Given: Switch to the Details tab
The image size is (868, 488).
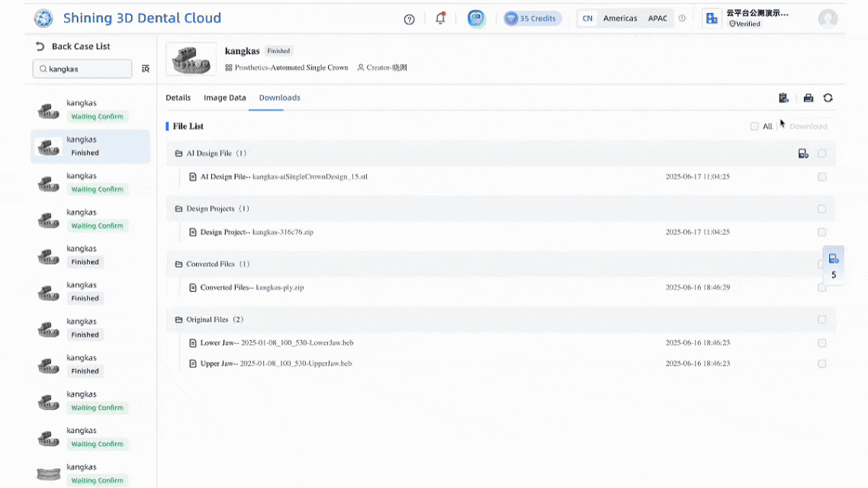Looking at the screenshot, I should coord(178,98).
